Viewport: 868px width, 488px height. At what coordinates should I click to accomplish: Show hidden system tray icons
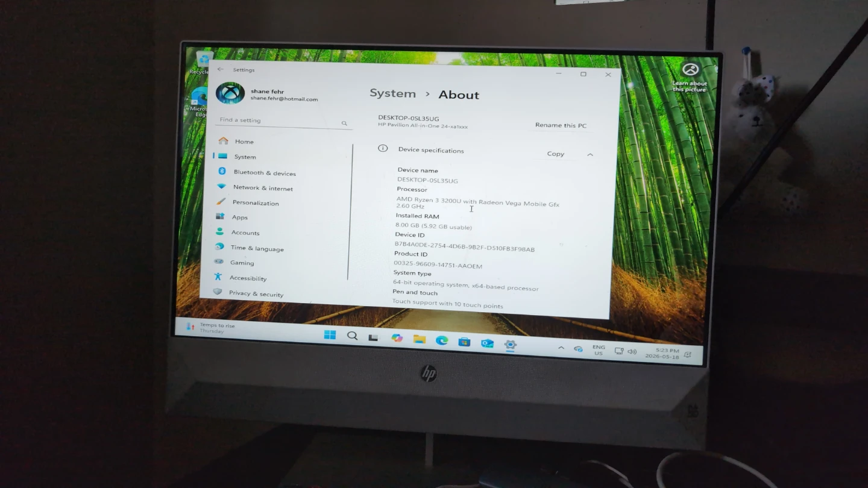pyautogui.click(x=561, y=348)
